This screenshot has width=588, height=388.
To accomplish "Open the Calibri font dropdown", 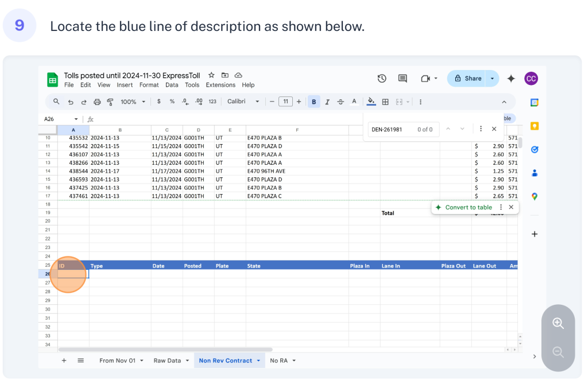I will click(x=243, y=102).
